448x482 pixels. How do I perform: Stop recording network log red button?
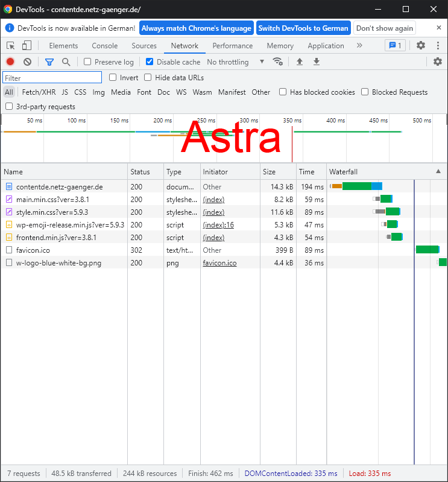pos(10,62)
